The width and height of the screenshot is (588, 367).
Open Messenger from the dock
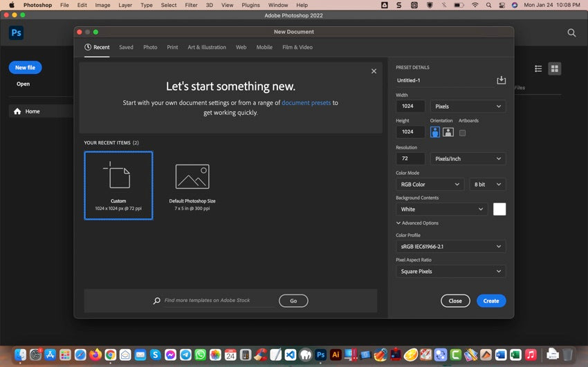(x=170, y=355)
